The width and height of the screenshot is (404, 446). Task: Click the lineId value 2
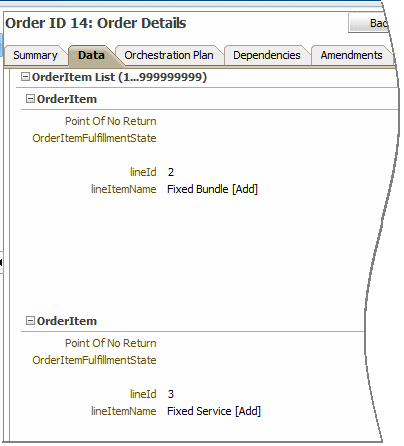[171, 172]
